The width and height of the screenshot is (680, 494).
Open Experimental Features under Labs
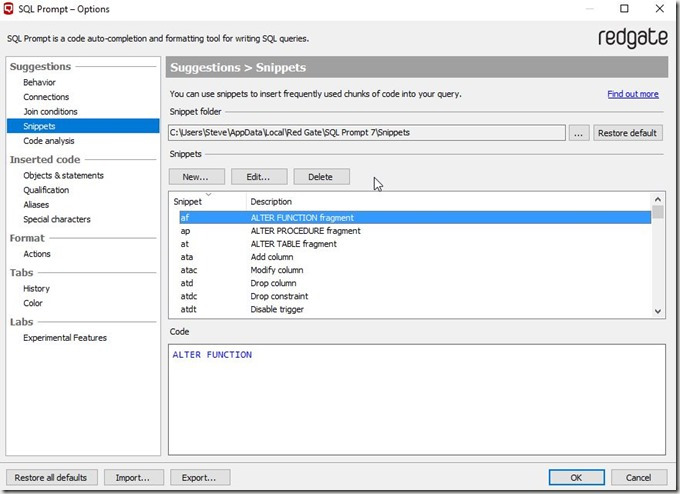[65, 338]
